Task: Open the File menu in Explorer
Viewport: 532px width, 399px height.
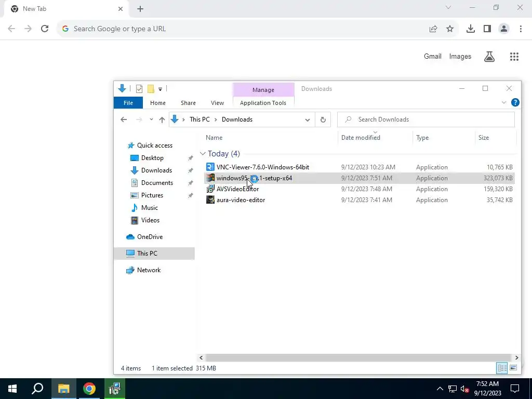Action: (x=128, y=103)
